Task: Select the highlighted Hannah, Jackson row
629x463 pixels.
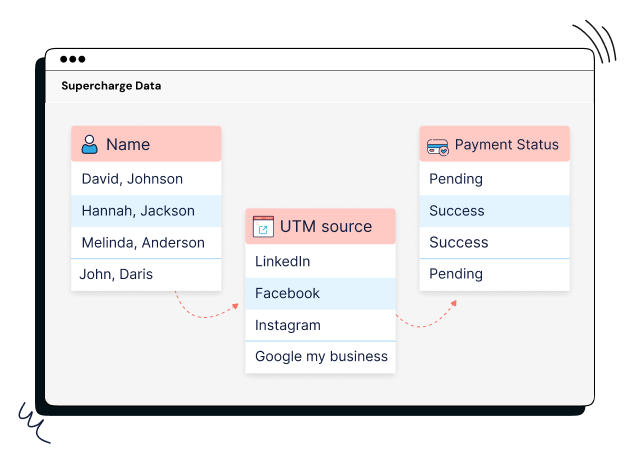Action: pyautogui.click(x=146, y=211)
